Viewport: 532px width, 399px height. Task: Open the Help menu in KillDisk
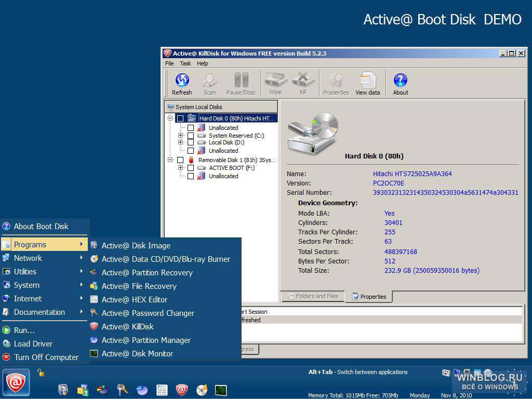click(202, 63)
